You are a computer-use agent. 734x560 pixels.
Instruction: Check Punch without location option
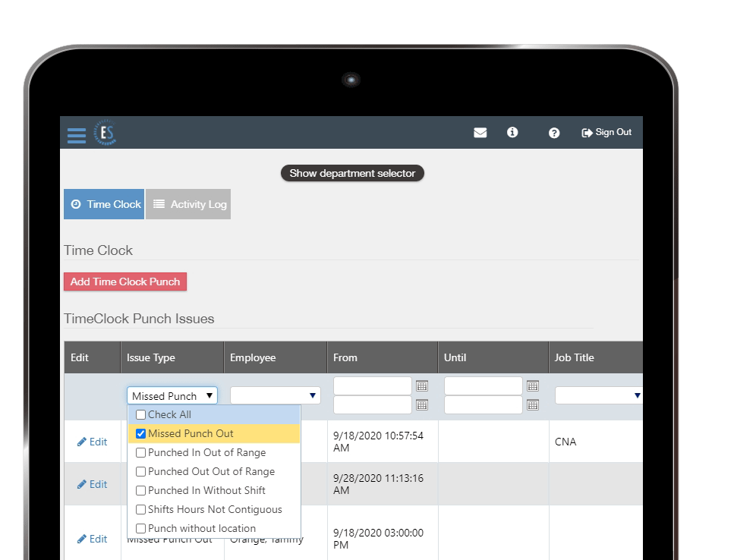click(140, 528)
